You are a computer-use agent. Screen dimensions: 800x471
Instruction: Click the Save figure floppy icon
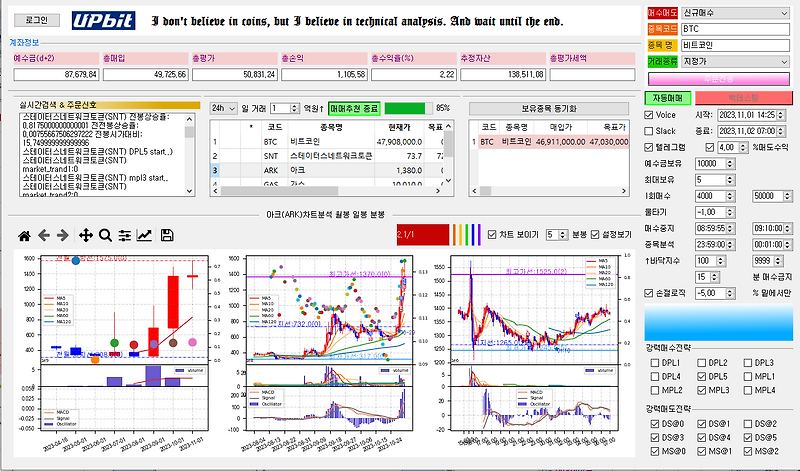(x=167, y=235)
